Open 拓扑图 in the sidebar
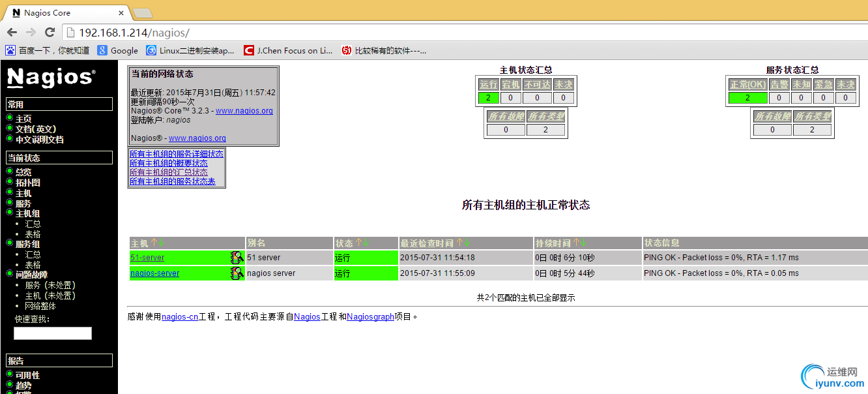Image resolution: width=868 pixels, height=394 pixels. [28, 183]
